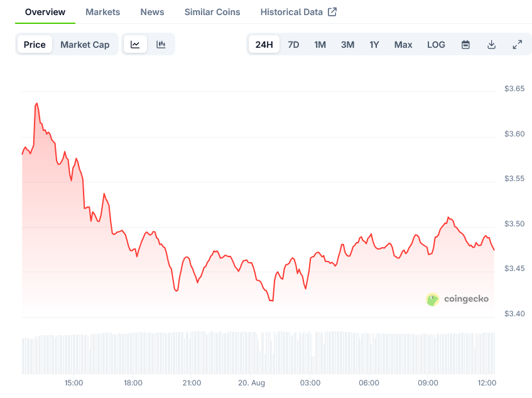
Task: Switch to line chart view icon
Action: (135, 45)
